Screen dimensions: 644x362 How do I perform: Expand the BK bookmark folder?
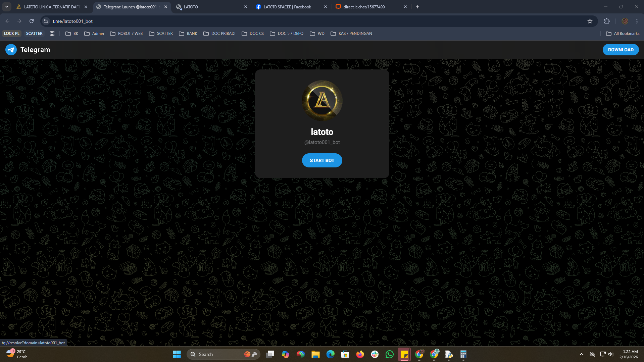click(72, 34)
